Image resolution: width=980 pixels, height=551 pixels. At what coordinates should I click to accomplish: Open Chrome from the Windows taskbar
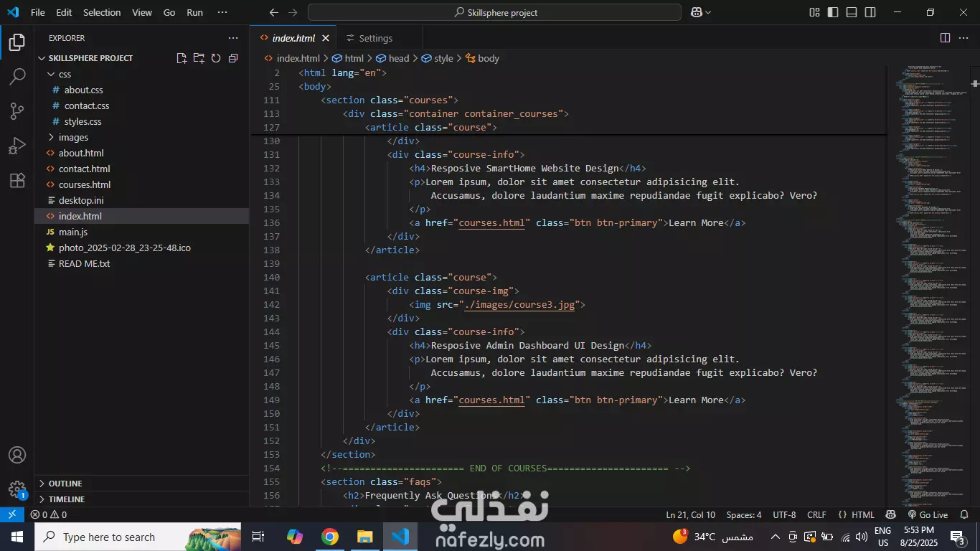pos(330,537)
